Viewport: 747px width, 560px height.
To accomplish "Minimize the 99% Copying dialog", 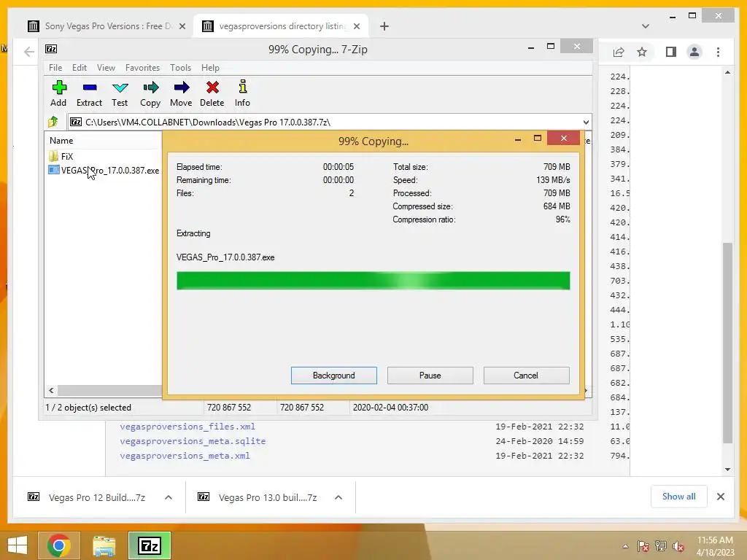I will [518, 139].
